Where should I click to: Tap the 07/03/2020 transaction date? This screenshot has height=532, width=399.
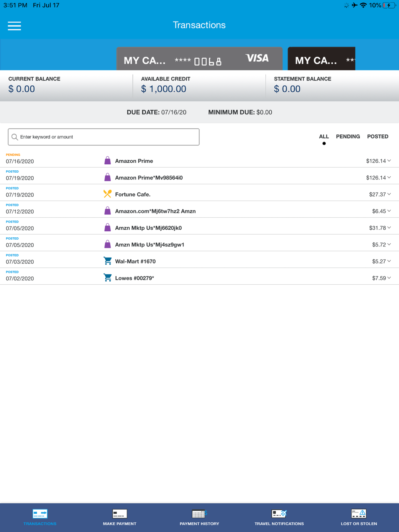[x=20, y=262]
